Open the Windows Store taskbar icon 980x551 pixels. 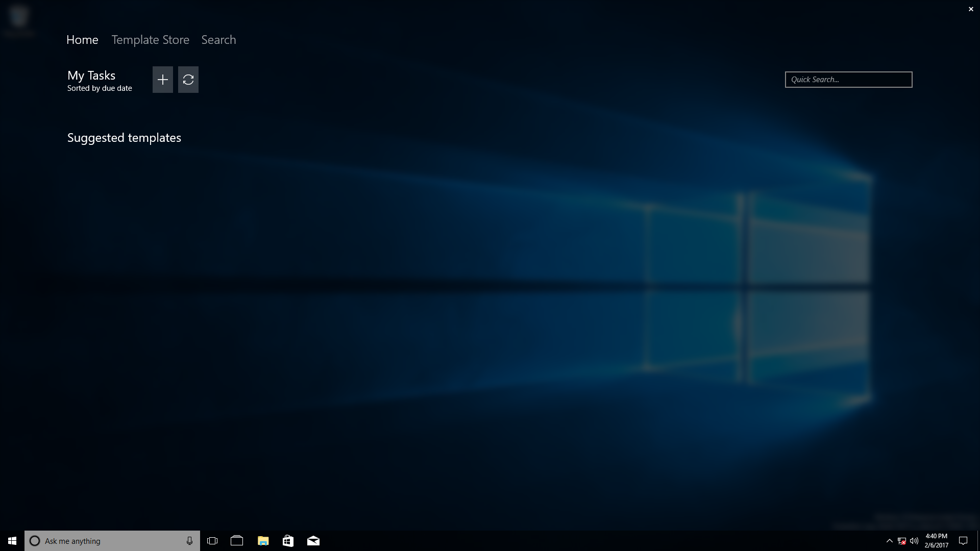point(288,541)
